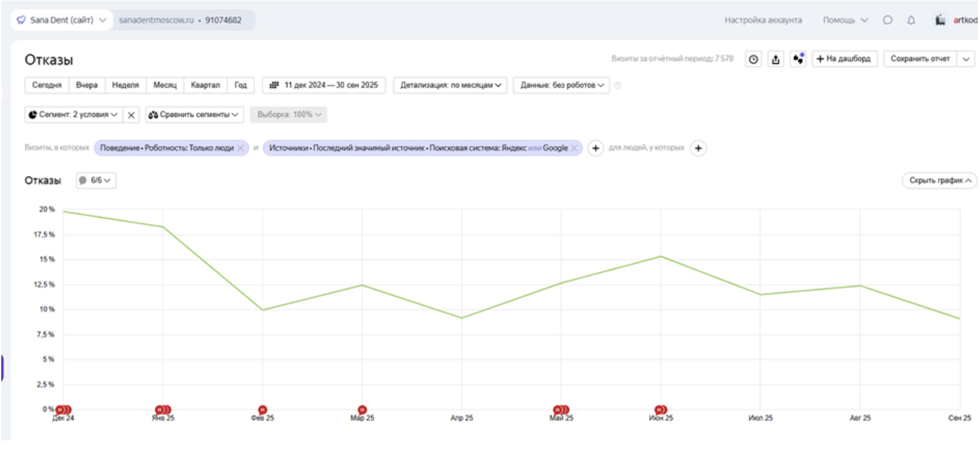Select the 'Квартал' period tab
Image resolution: width=980 pixels, height=454 pixels.
(205, 85)
